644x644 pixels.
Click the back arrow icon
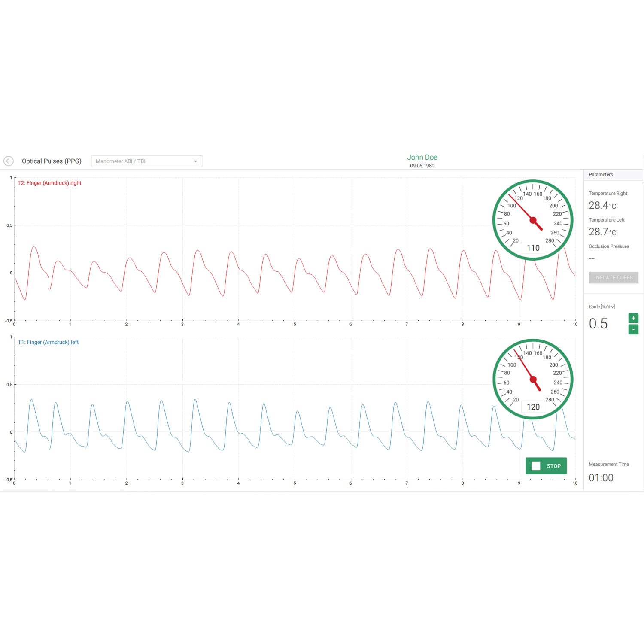coord(9,161)
